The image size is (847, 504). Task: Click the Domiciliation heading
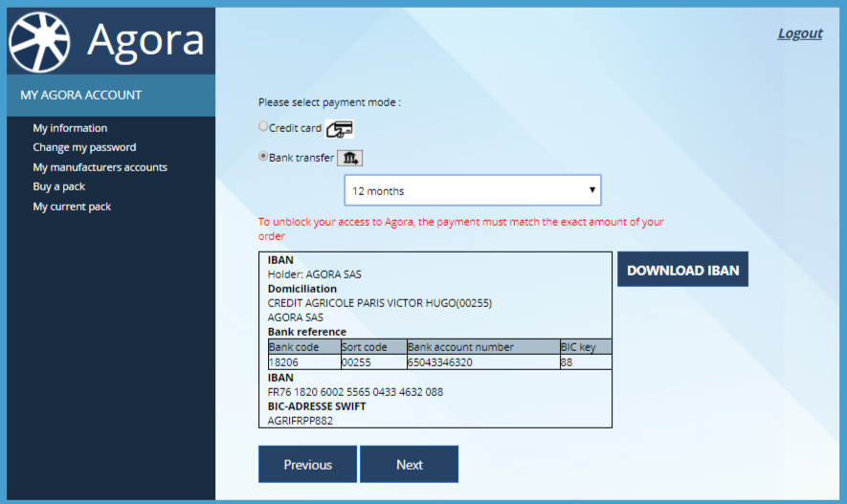pos(302,289)
